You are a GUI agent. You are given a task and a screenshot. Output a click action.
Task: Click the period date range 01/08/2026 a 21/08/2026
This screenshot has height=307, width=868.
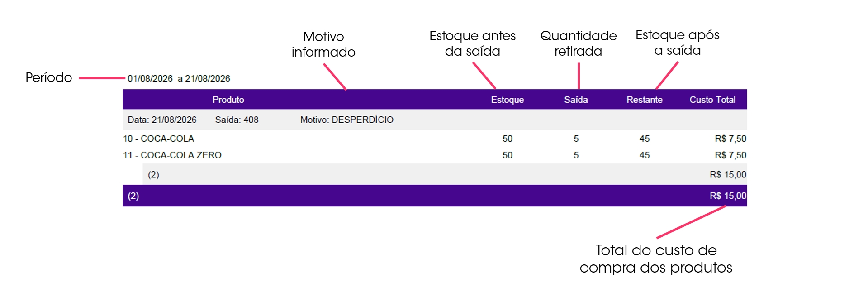click(x=179, y=78)
